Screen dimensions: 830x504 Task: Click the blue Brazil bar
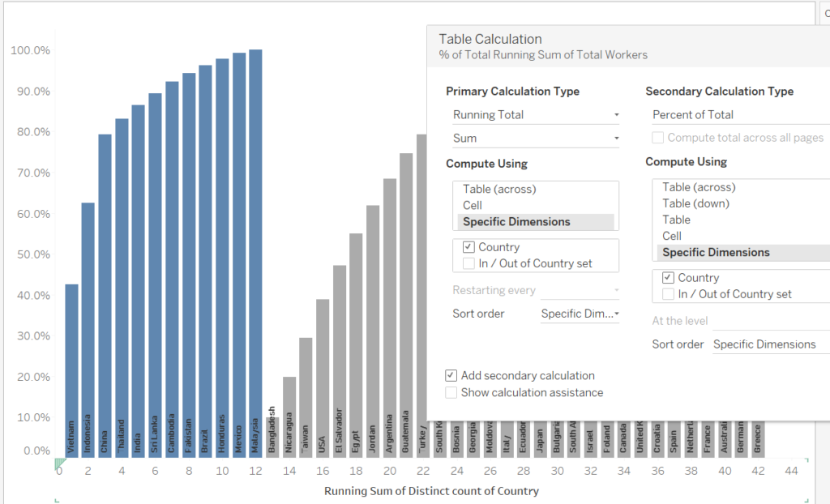pos(205,261)
